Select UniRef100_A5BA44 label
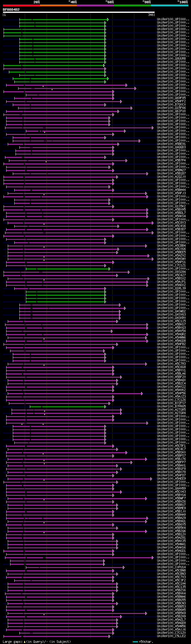Image resolution: width=191 pixels, height=644 pixels. (171, 190)
